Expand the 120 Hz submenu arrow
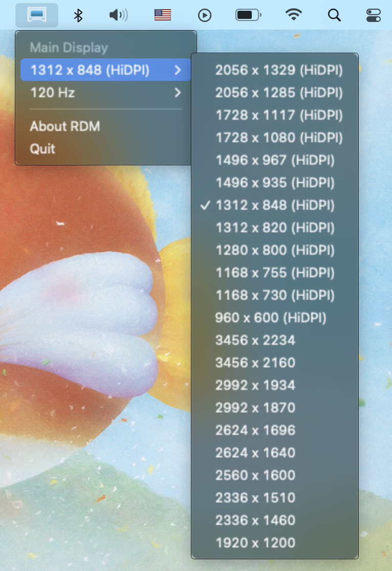392x571 pixels. (178, 93)
